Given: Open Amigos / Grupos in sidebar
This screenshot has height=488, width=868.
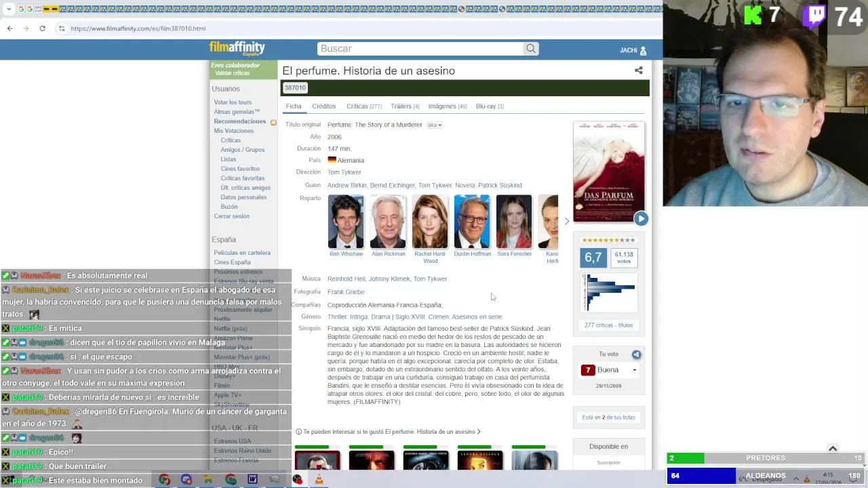Looking at the screenshot, I should click(x=243, y=150).
